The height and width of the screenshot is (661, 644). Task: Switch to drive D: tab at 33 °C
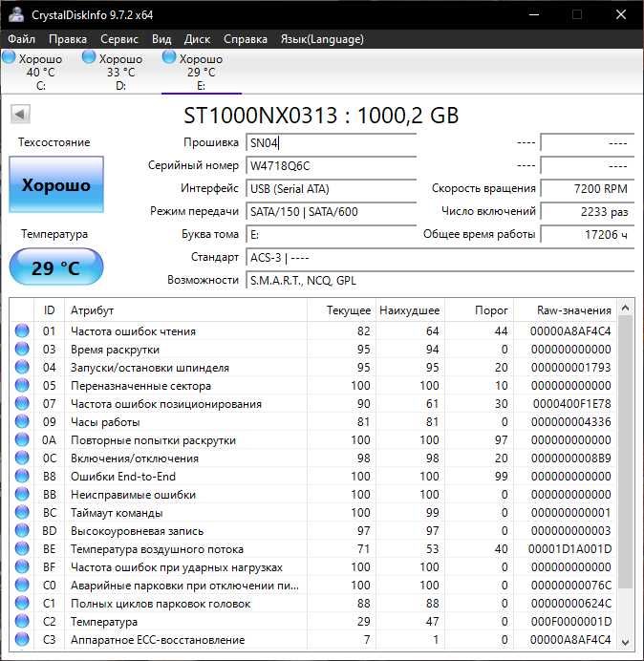[120, 72]
